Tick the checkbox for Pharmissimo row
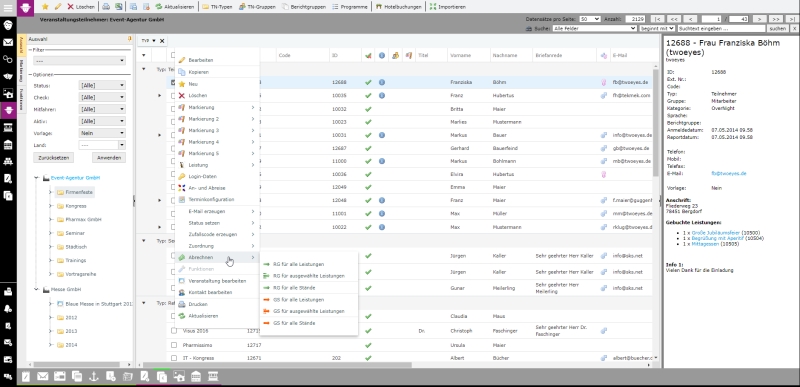Screen dimensions: 800x387 pyautogui.click(x=174, y=345)
